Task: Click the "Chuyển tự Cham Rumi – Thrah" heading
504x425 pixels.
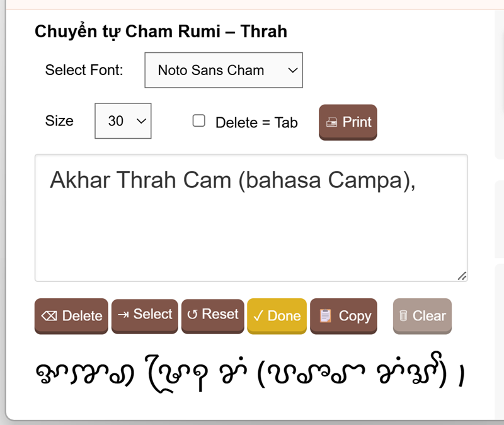Action: coord(161,31)
